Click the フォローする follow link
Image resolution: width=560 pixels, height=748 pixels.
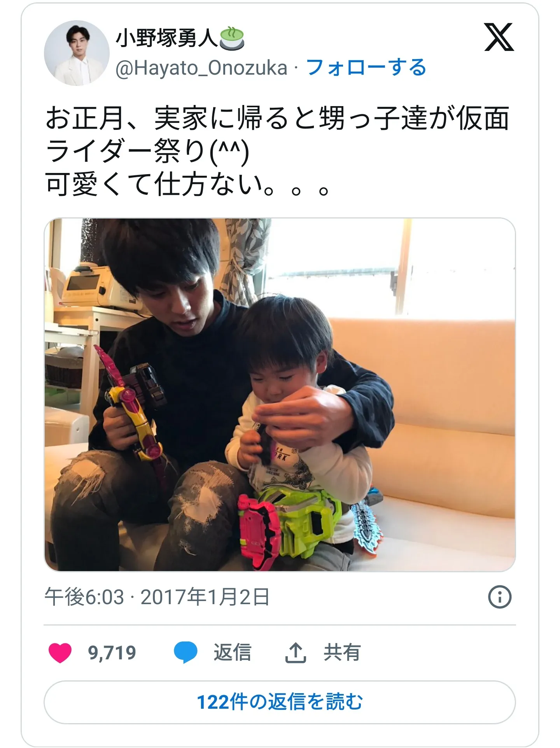366,68
